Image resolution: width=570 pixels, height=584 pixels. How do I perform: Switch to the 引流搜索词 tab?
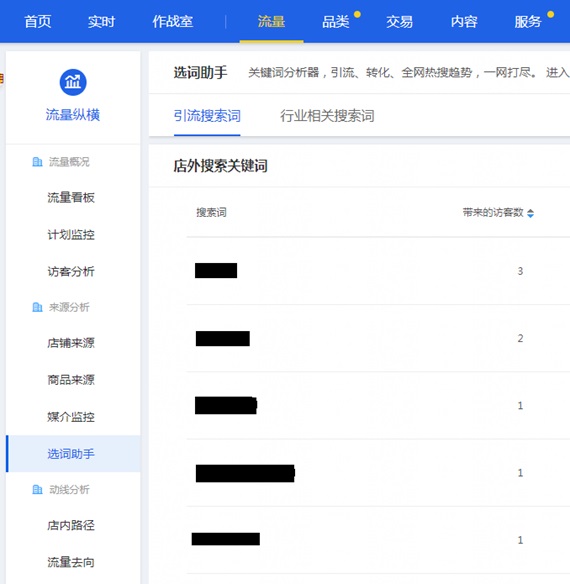(x=207, y=116)
